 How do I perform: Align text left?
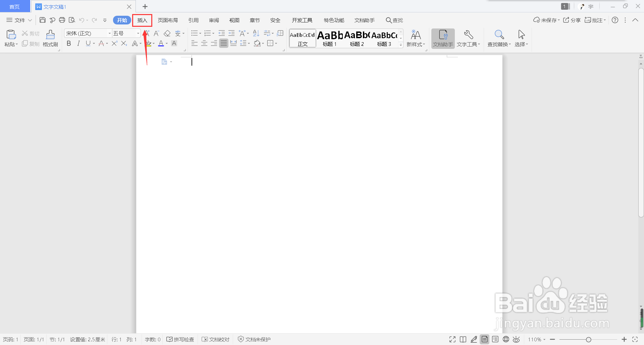point(195,43)
